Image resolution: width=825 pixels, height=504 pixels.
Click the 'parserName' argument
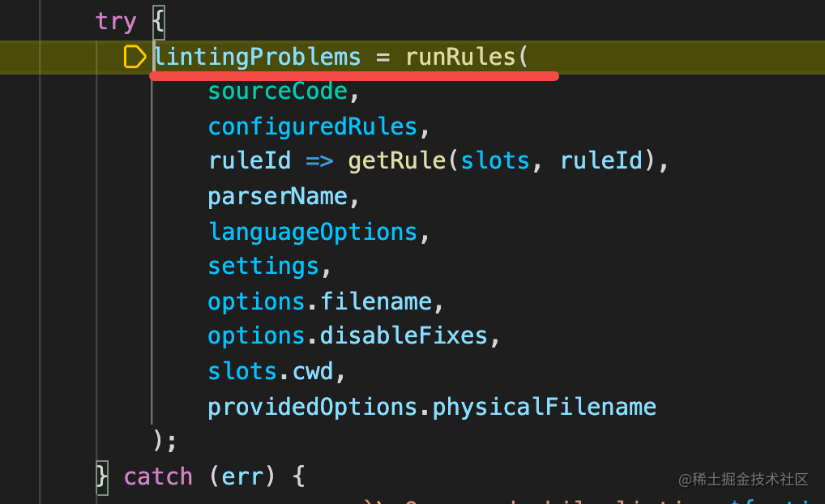pyautogui.click(x=278, y=197)
